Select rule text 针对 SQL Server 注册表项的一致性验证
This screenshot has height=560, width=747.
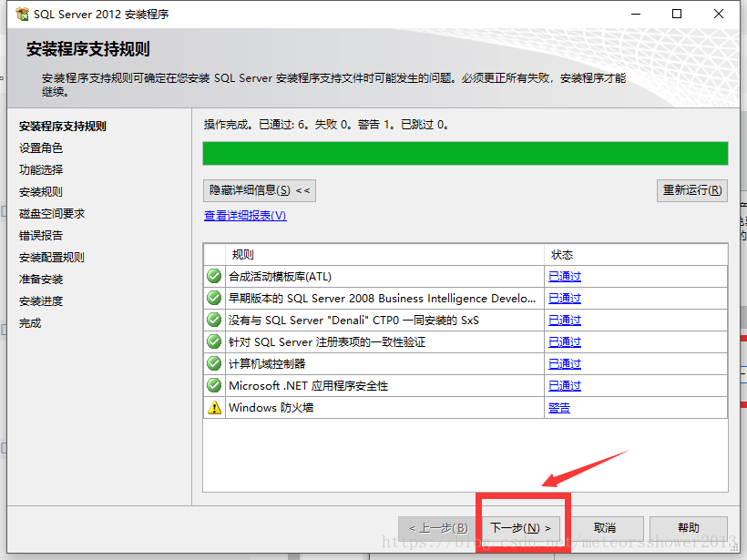pyautogui.click(x=327, y=342)
